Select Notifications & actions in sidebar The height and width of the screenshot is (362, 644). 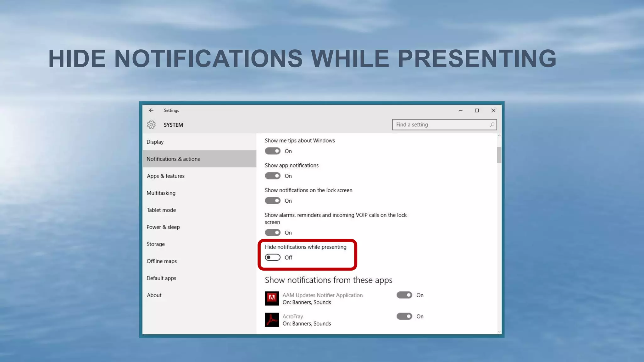(199, 159)
